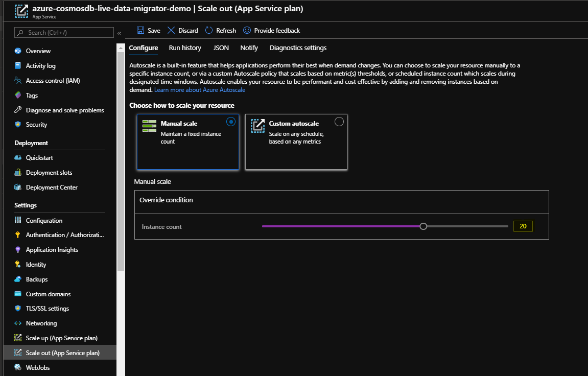Select the Manual scale radio button
This screenshot has height=376, width=588.
(x=231, y=122)
